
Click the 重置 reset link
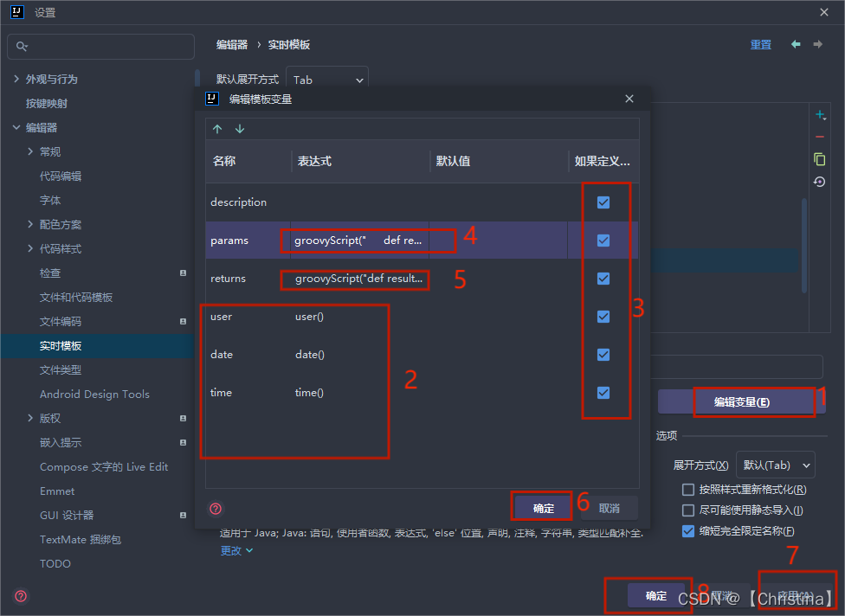(x=761, y=43)
